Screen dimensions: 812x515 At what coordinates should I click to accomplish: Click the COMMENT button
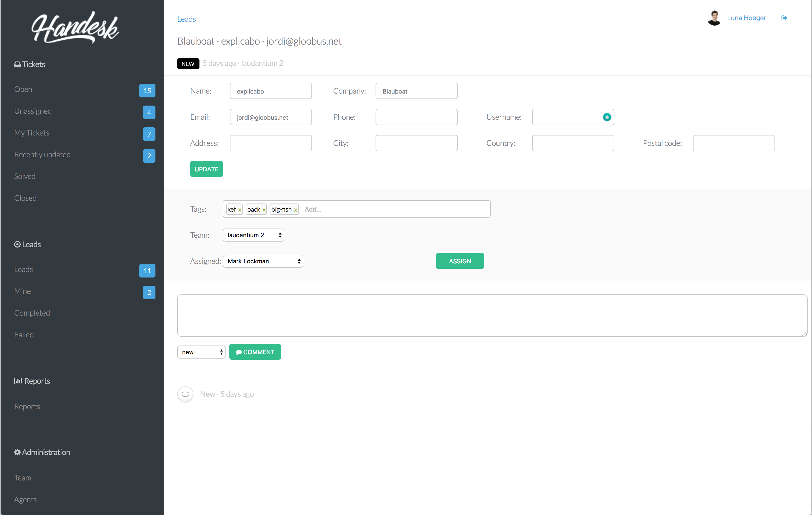pos(255,352)
